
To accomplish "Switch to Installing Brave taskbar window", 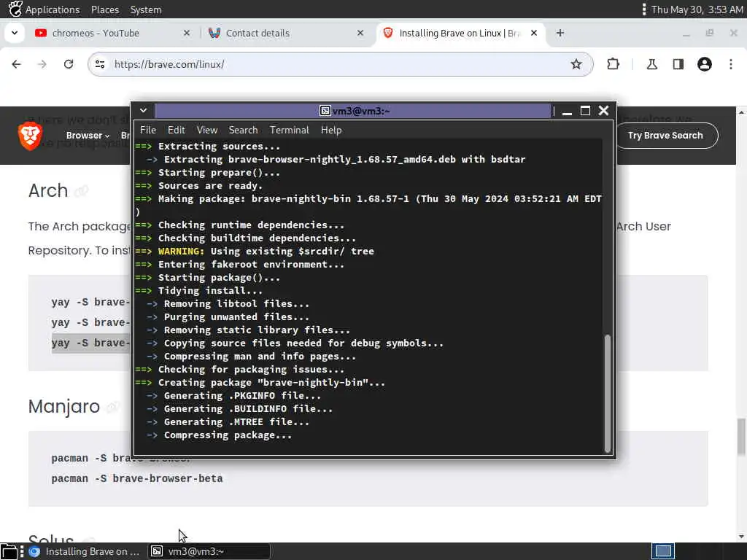I will click(x=86, y=551).
